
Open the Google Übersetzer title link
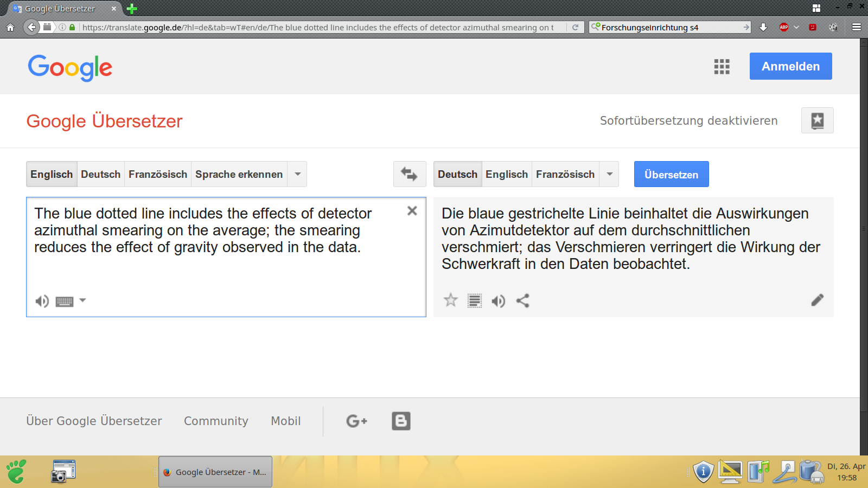[x=105, y=121]
